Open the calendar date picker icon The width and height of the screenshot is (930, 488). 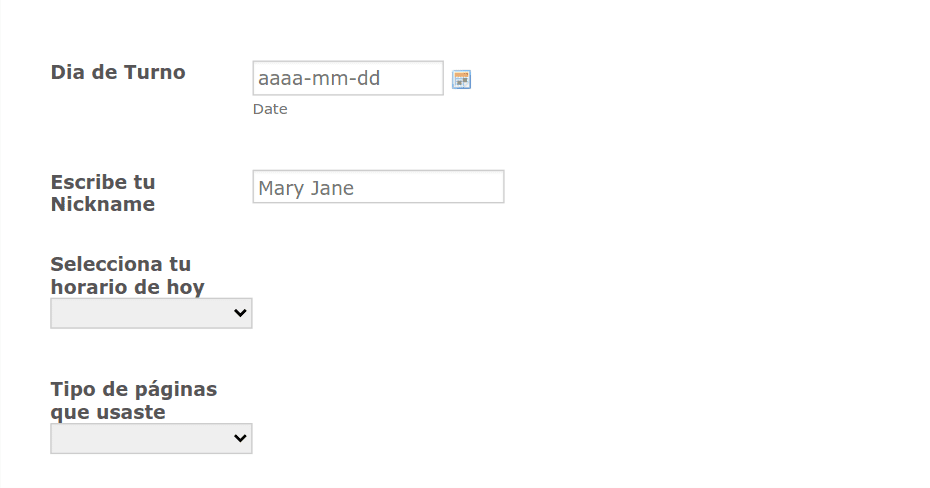click(461, 79)
